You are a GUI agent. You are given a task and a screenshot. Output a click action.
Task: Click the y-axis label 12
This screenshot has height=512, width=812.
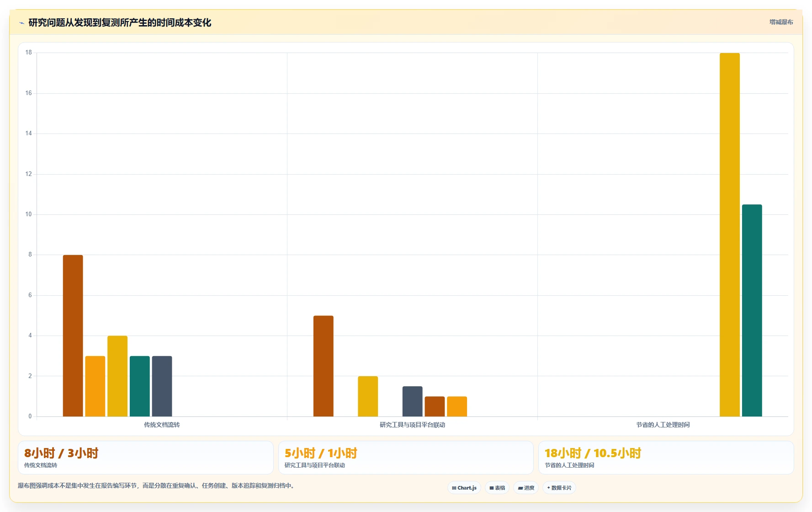pyautogui.click(x=29, y=174)
